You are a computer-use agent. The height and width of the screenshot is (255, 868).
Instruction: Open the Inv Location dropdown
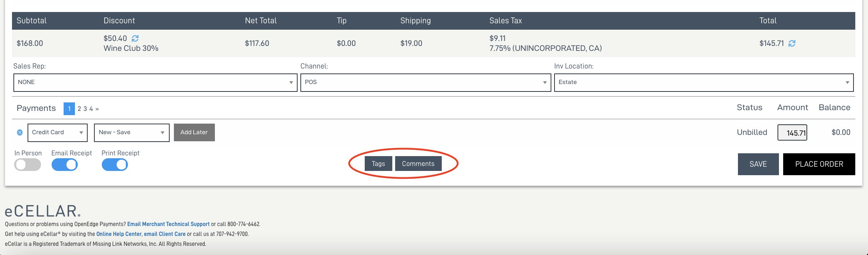704,82
